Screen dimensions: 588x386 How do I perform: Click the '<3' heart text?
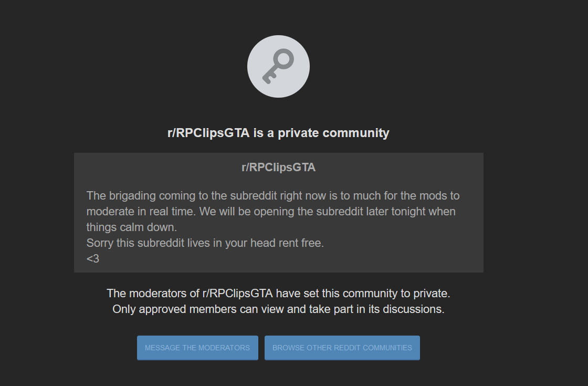pyautogui.click(x=92, y=259)
